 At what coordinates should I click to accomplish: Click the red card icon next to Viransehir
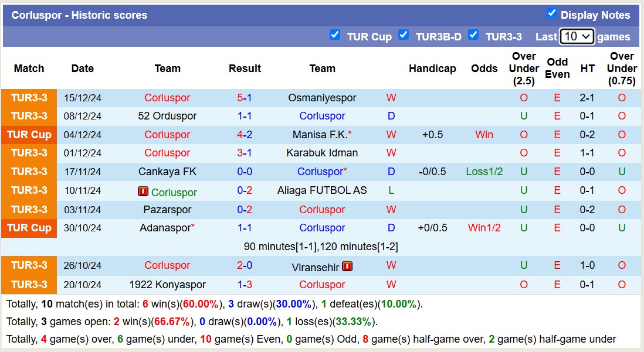(348, 266)
